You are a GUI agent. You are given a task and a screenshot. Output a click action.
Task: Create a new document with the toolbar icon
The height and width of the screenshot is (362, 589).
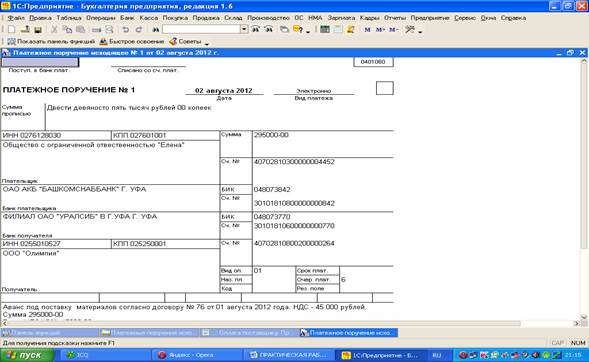(x=11, y=29)
